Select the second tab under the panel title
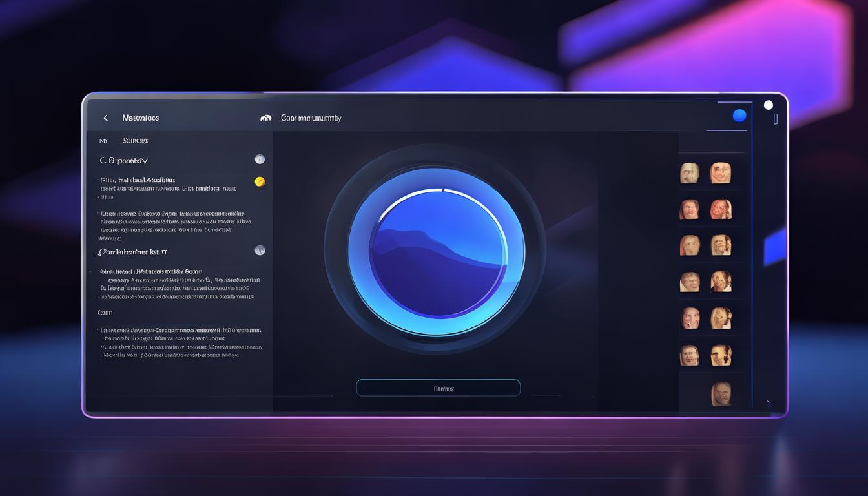 (135, 141)
